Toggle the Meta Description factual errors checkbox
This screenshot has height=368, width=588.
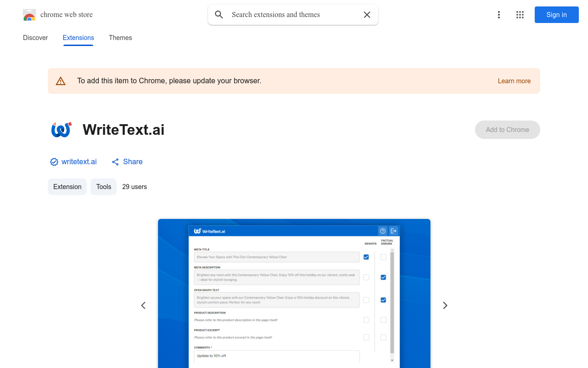tap(384, 277)
